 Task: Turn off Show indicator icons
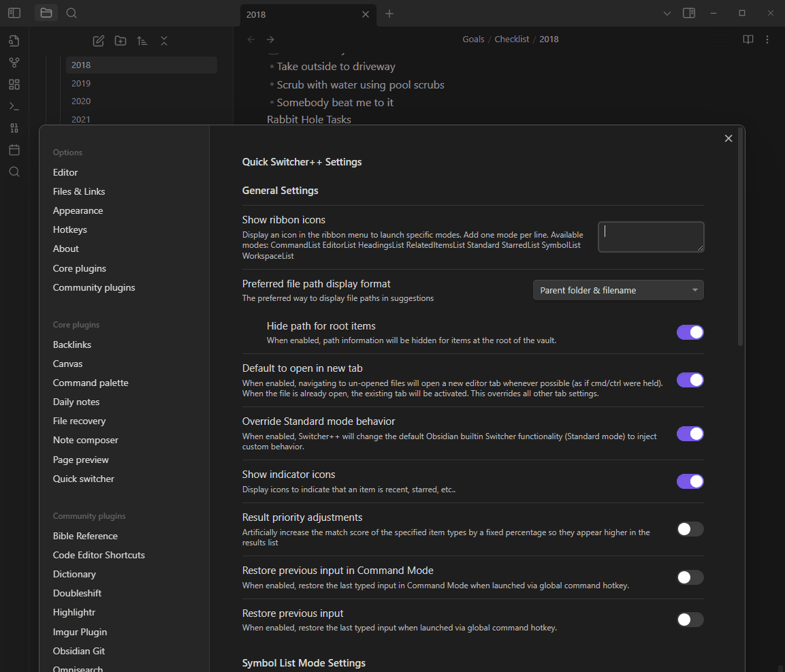pos(690,481)
